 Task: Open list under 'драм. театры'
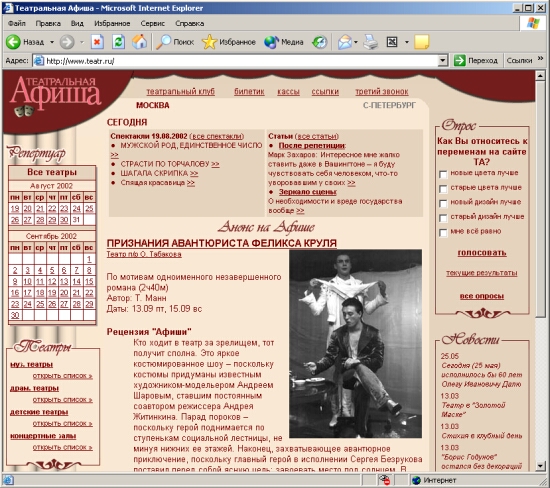tap(62, 400)
